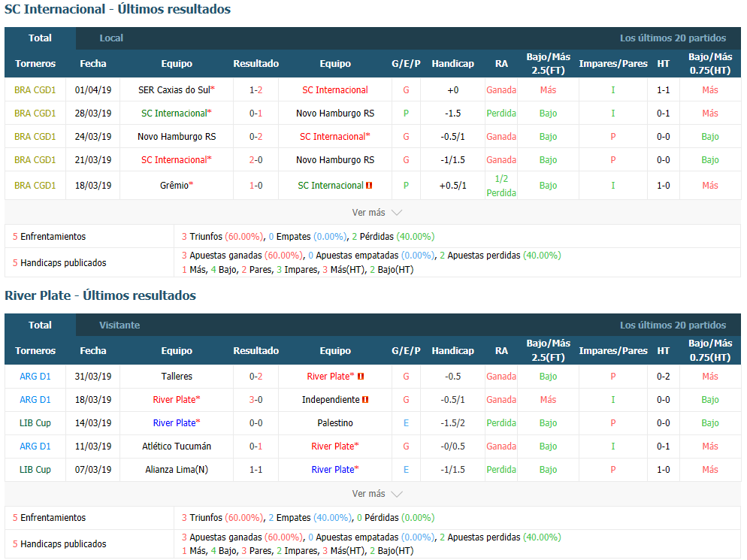This screenshot has width=747, height=560.
Task: Switch to the Visitante tab for River Plate
Action: point(119,325)
